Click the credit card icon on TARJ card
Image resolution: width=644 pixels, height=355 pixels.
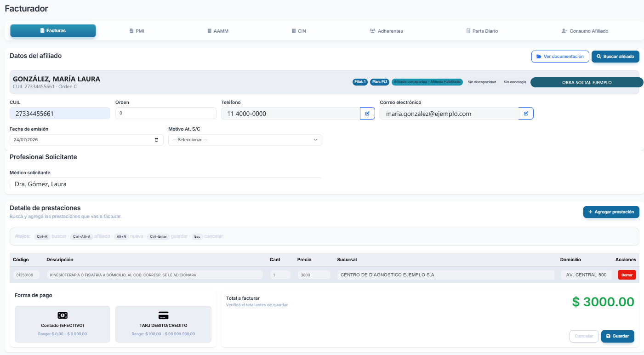click(163, 315)
